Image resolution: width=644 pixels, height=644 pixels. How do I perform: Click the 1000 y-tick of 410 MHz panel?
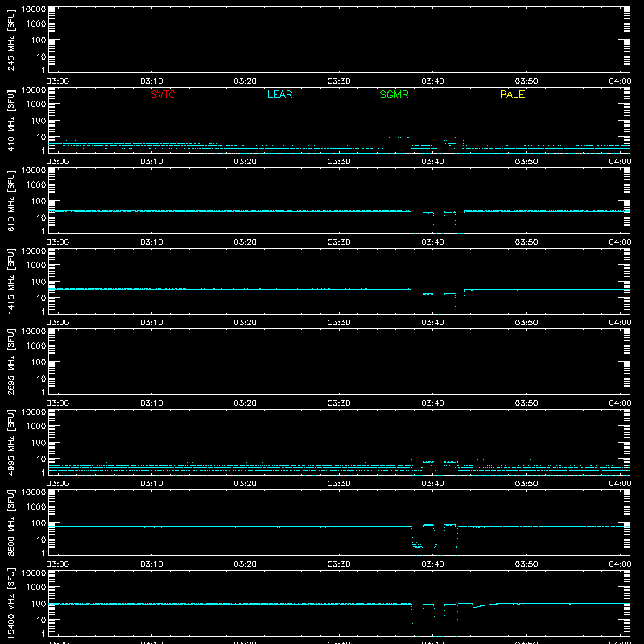[x=36, y=105]
